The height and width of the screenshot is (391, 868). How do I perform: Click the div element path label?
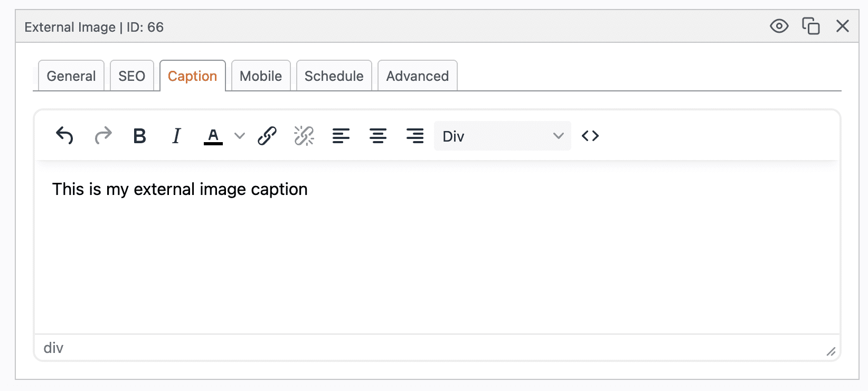point(53,348)
